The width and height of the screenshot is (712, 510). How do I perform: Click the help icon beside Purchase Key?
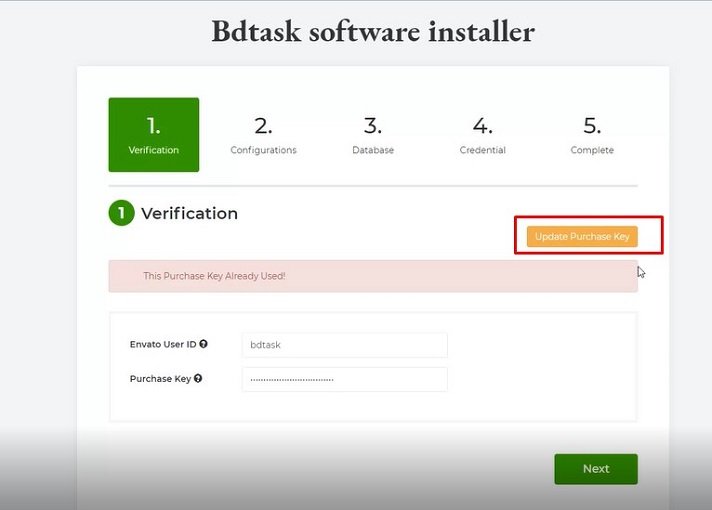coord(198,379)
